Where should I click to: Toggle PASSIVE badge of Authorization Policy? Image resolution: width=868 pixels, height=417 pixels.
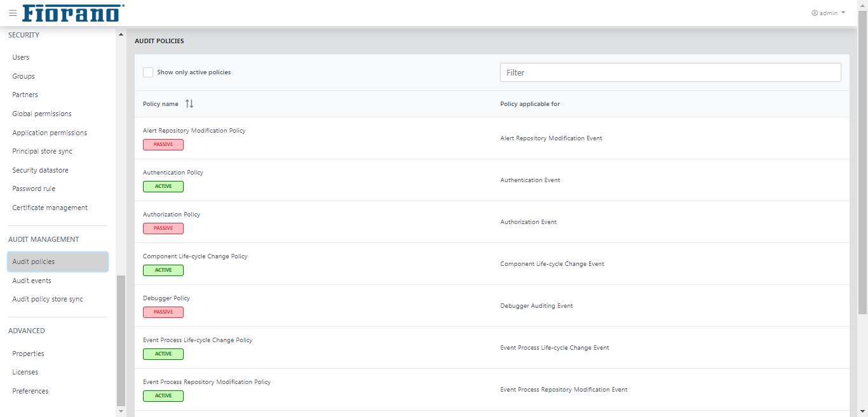coord(163,228)
